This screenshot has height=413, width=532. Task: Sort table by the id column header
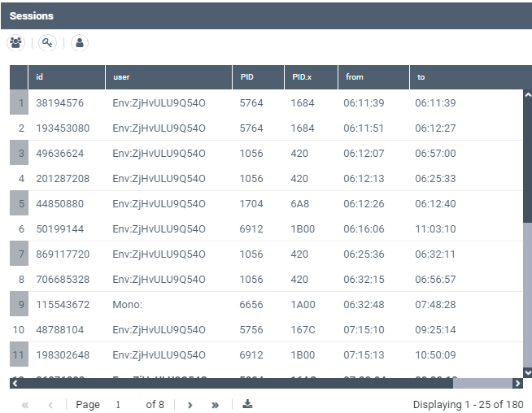(x=67, y=77)
